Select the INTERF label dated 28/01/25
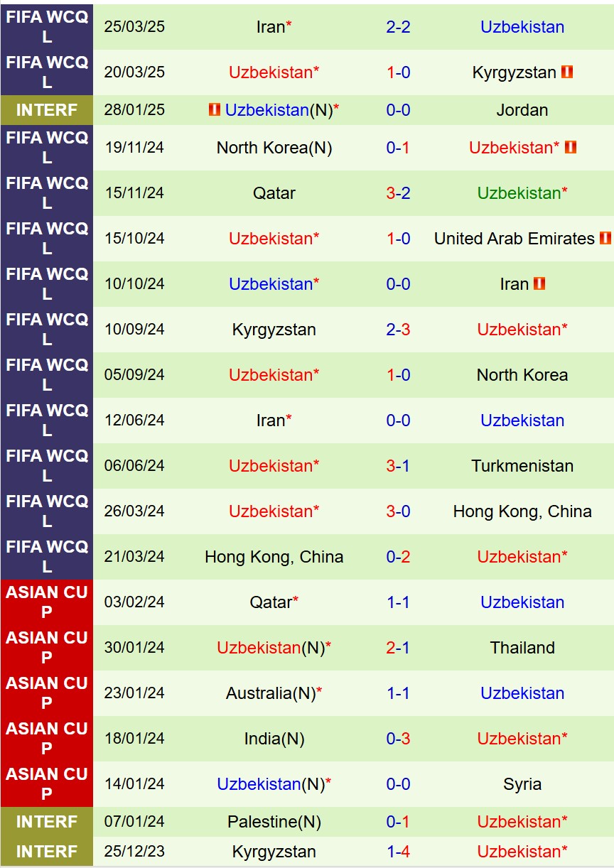Image resolution: width=614 pixels, height=868 pixels. [x=47, y=110]
